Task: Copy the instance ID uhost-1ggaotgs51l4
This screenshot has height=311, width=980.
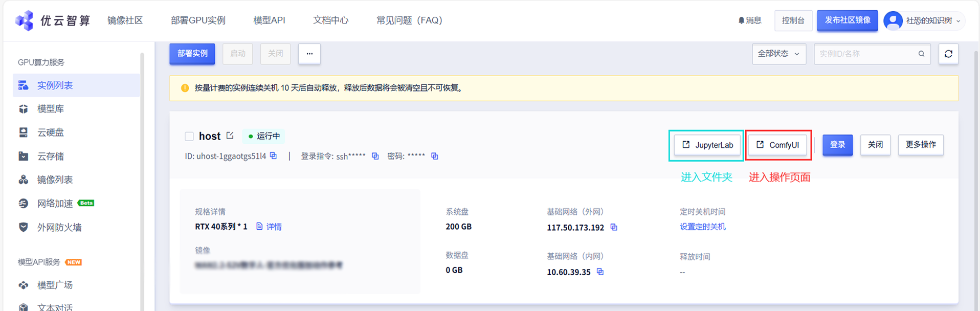Action: point(274,156)
